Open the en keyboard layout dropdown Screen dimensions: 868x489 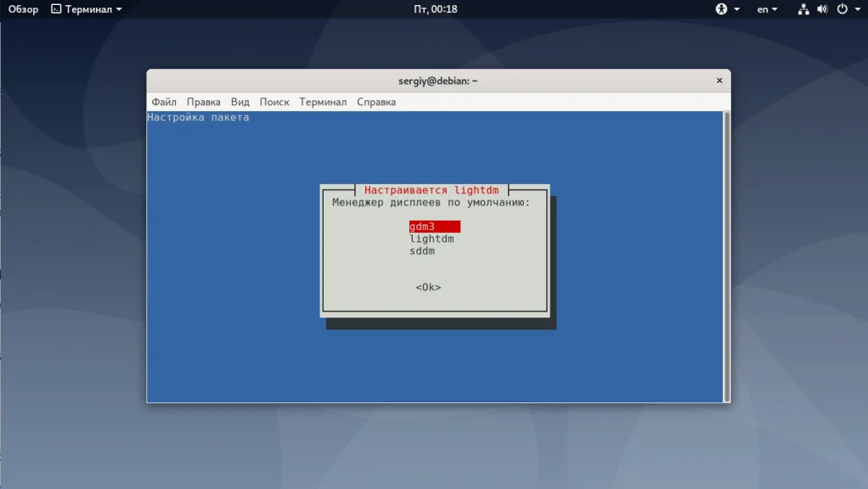coord(765,9)
